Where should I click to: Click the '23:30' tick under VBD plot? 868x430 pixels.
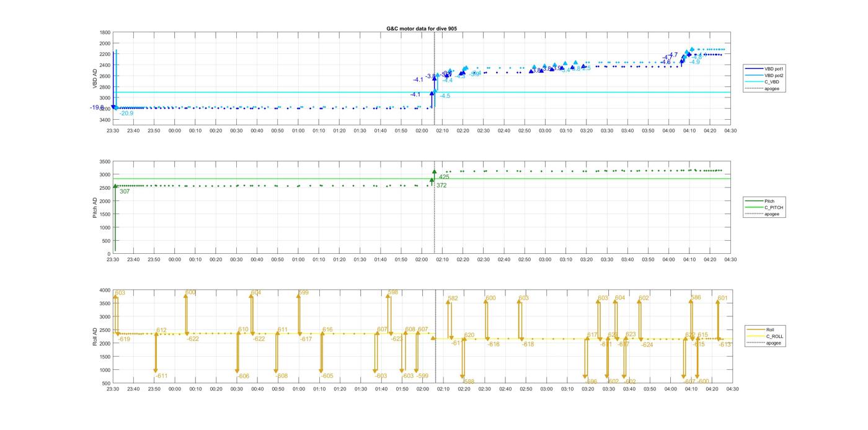(x=113, y=130)
